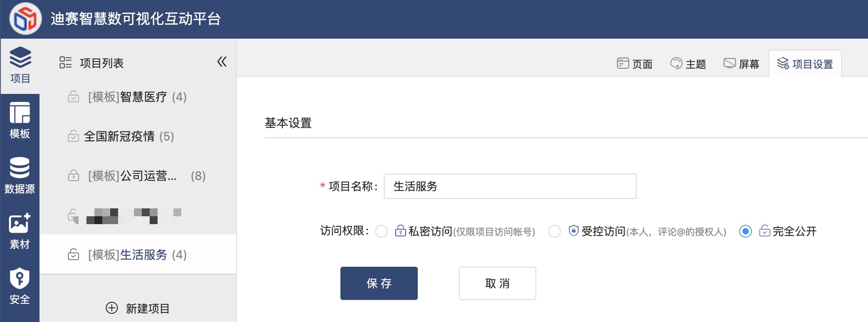The image size is (868, 322).
Task: Click the 项目列表 list icon
Action: click(x=66, y=62)
